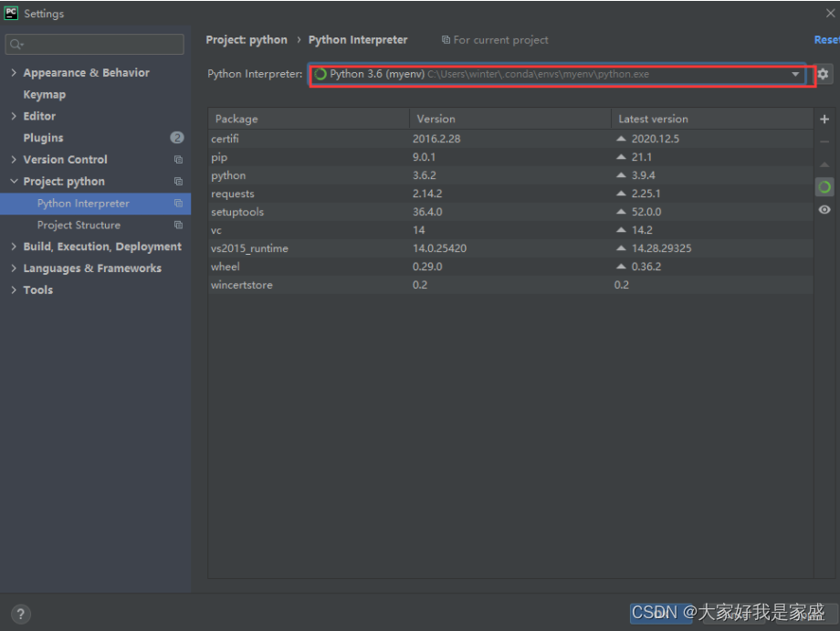This screenshot has height=631, width=840.
Task: Click the project-level icon beside Version Control
Action: [x=178, y=160]
